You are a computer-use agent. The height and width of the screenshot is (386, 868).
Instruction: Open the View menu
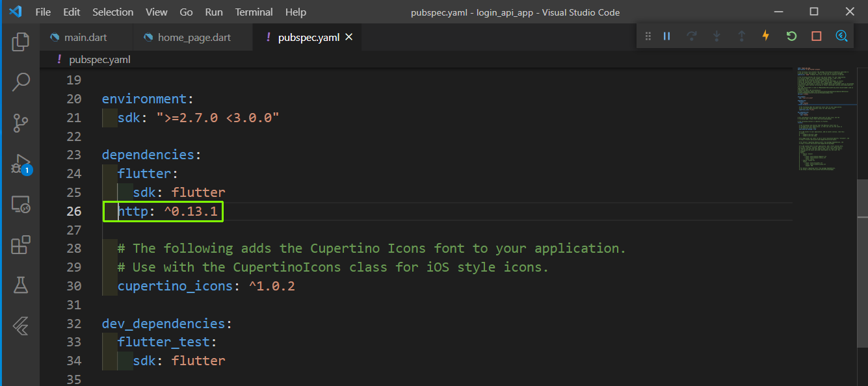pyautogui.click(x=156, y=12)
